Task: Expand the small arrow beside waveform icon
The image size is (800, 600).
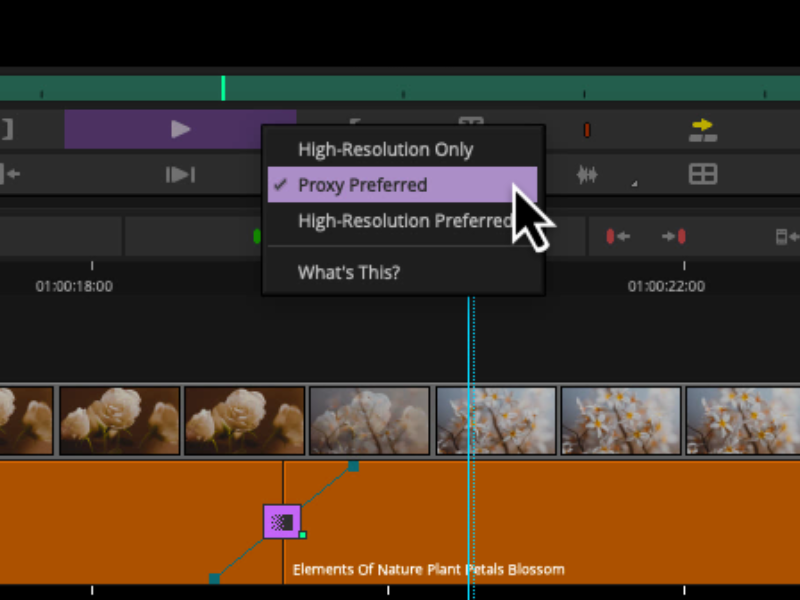Action: [634, 183]
